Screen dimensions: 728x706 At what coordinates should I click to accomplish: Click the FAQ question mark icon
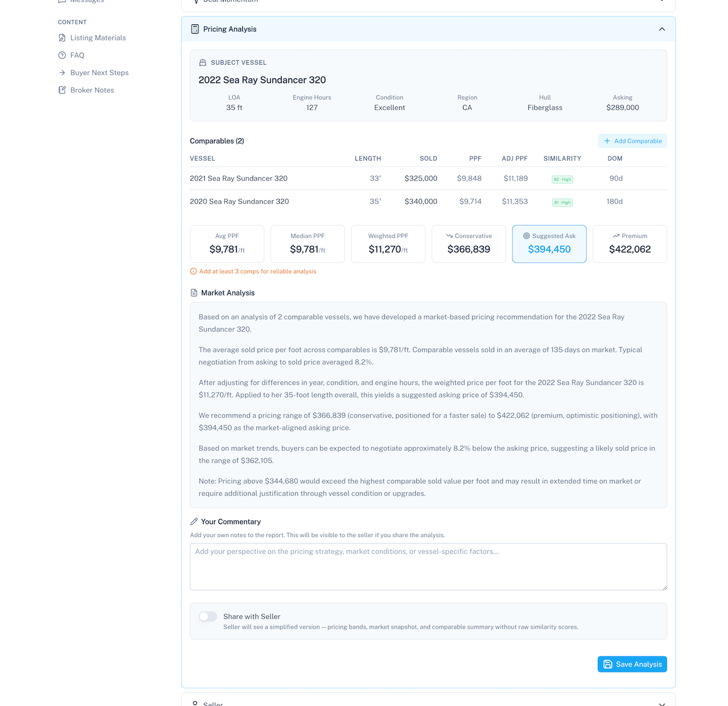[x=63, y=55]
